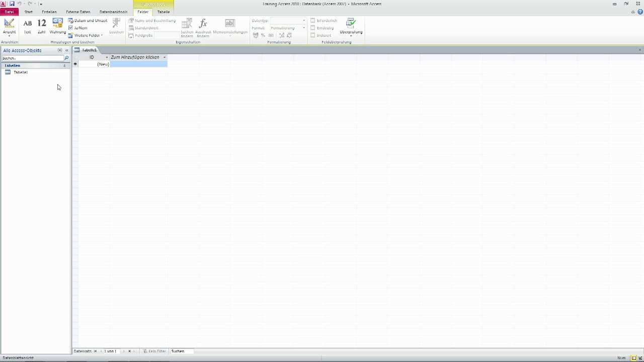Switch to the Erstellen ribbon tab
This screenshot has height=362, width=644.
tap(49, 12)
